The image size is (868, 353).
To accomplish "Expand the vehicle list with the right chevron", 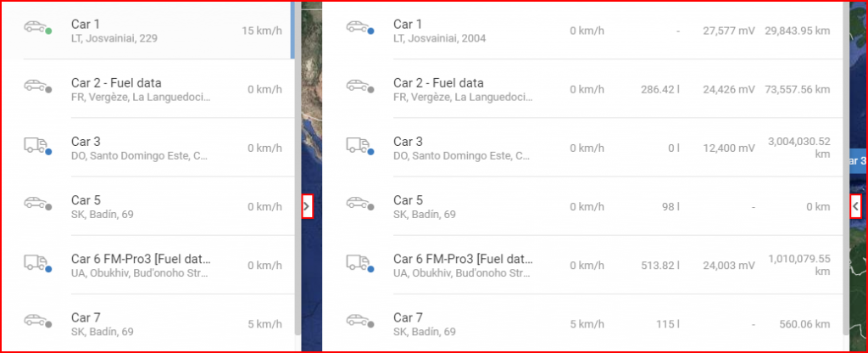I will 307,207.
